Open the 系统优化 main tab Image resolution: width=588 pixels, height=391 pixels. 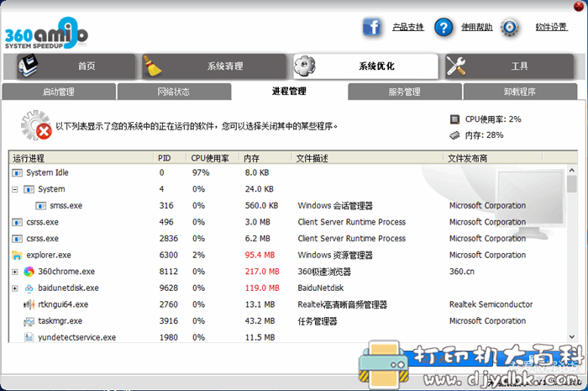[365, 66]
